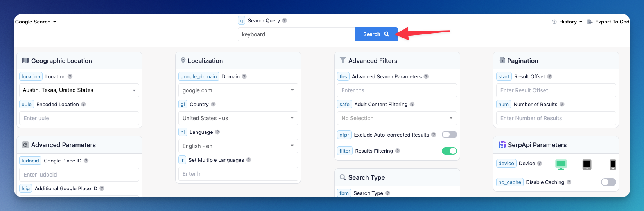This screenshot has height=211, width=644.
Task: Click the ludocid parameter tag
Action: (x=30, y=161)
